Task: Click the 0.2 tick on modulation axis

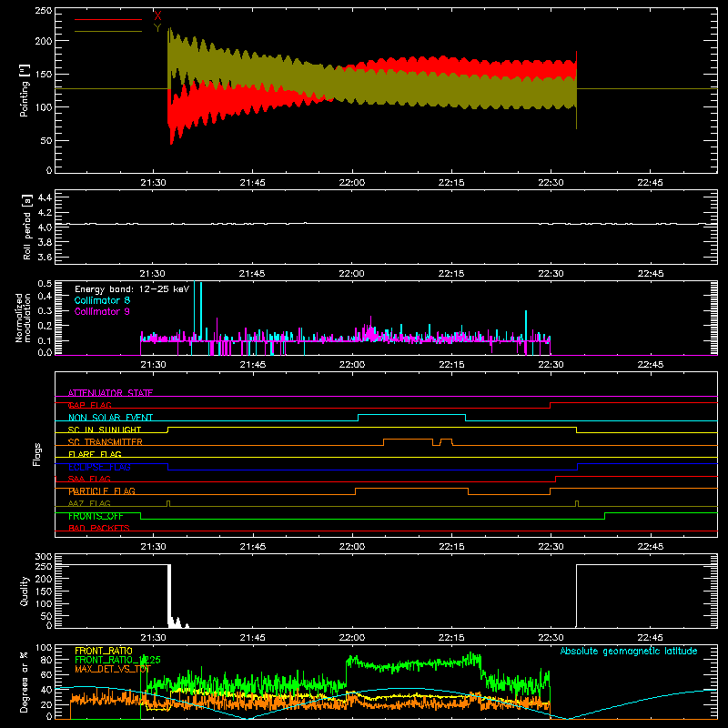Action: 45,326
